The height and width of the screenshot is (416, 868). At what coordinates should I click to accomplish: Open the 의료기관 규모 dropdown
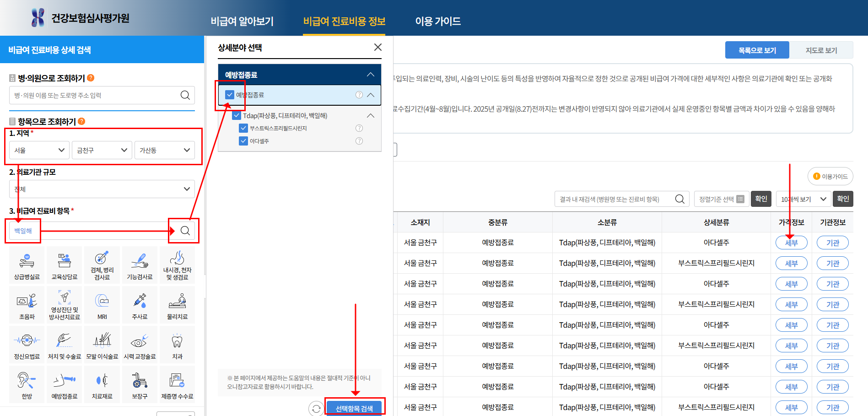pyautogui.click(x=102, y=189)
